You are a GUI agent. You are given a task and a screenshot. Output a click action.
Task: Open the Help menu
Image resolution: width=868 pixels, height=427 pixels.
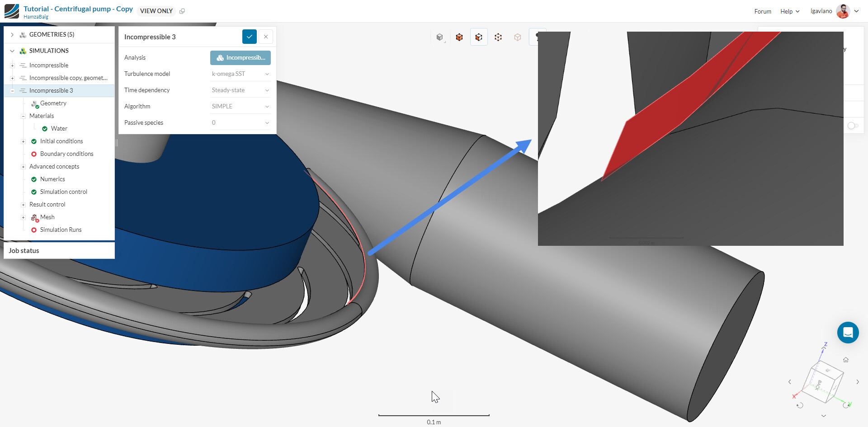tap(790, 11)
